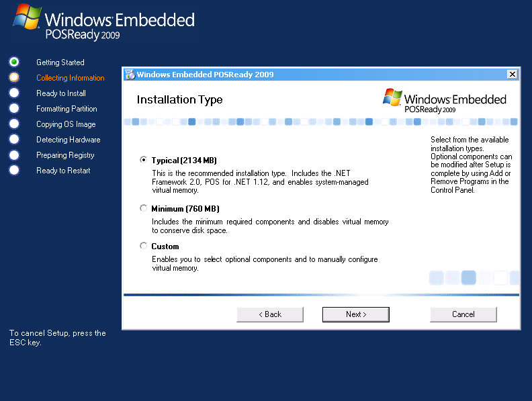Click the dialog title 'Windows Embedded POSReady 2009'
The height and width of the screenshot is (401, 532).
[205, 75]
